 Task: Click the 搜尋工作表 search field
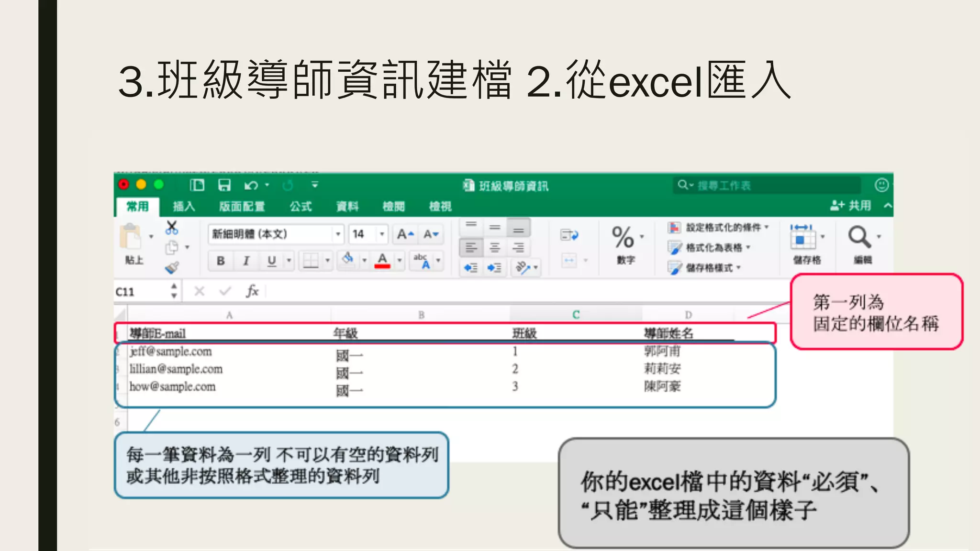[768, 185]
